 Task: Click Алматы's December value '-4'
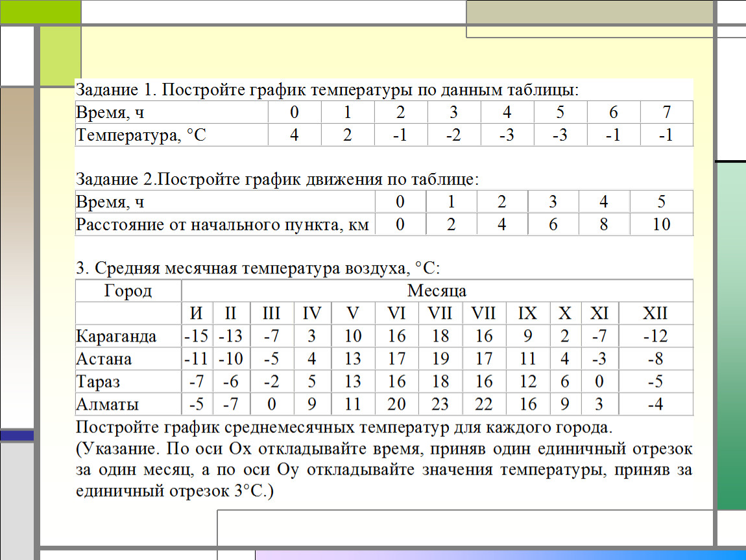pyautogui.click(x=655, y=404)
